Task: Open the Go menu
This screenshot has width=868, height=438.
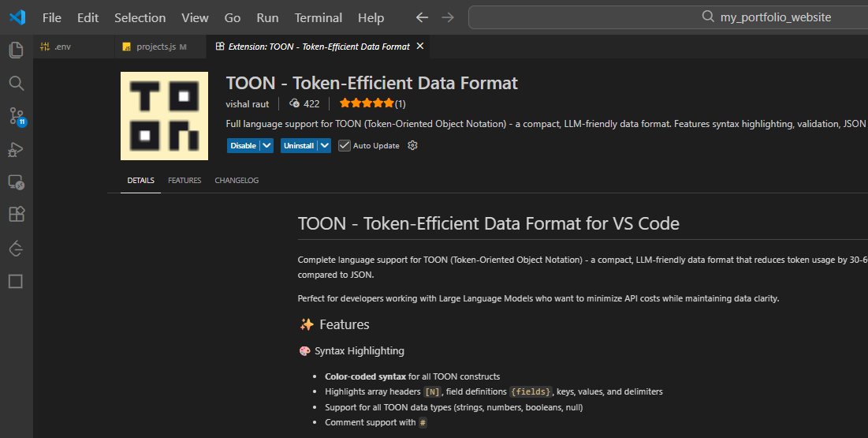Action: tap(233, 17)
